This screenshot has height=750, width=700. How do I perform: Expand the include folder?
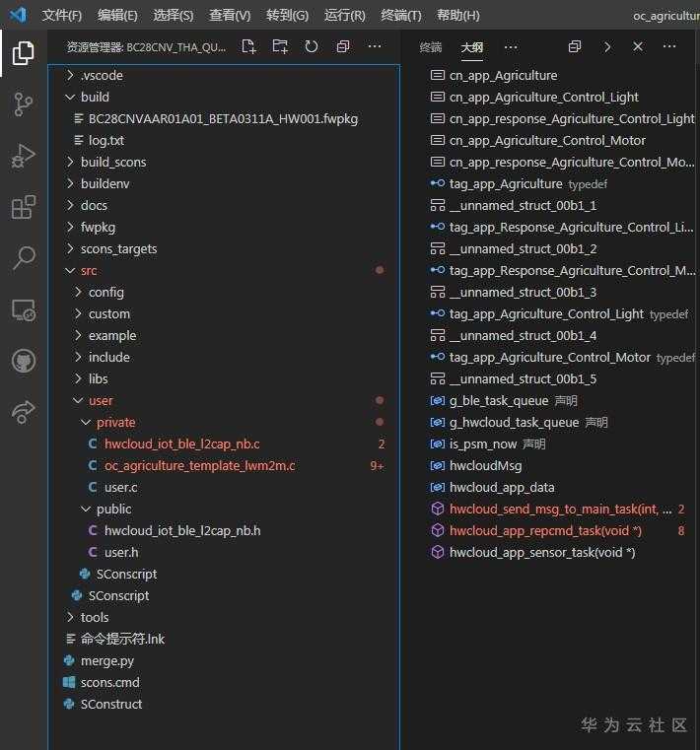pyautogui.click(x=225, y=358)
